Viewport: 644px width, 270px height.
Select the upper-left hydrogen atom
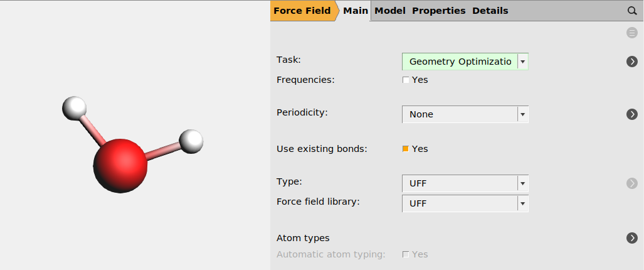click(x=74, y=108)
